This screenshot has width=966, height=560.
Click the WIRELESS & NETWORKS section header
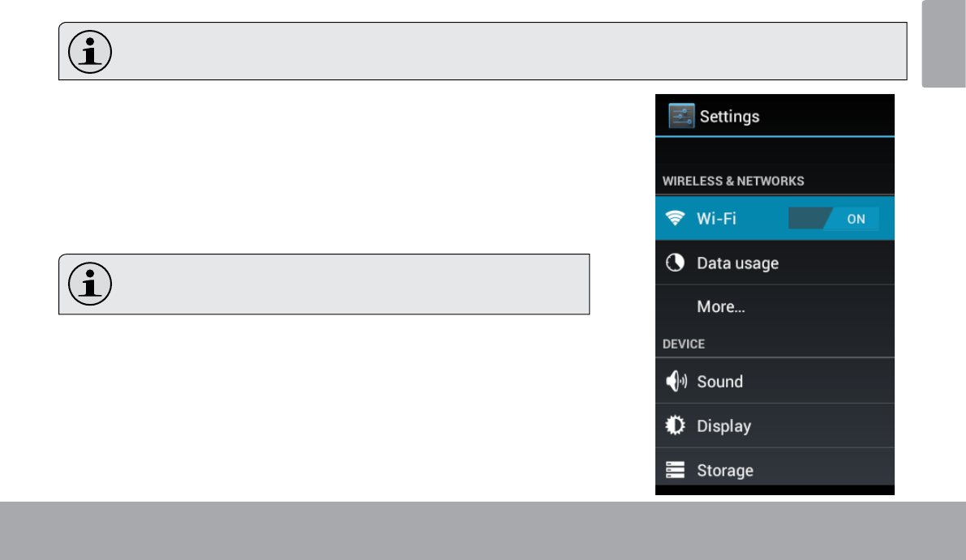733,181
